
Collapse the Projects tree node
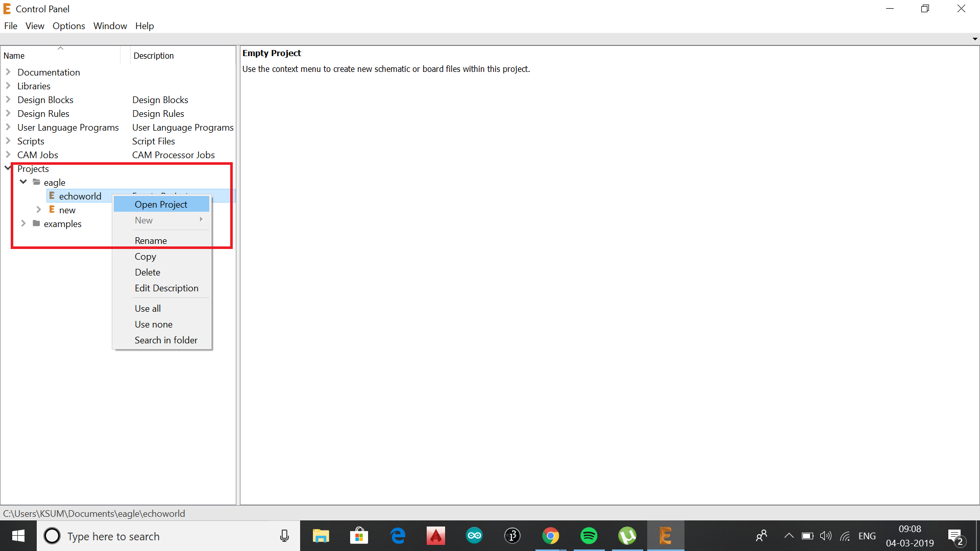[8, 168]
